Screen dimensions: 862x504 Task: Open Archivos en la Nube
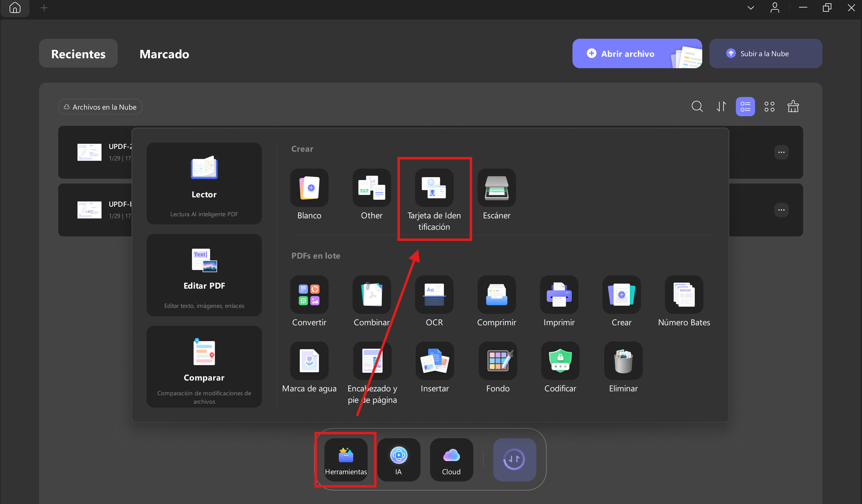click(x=100, y=107)
